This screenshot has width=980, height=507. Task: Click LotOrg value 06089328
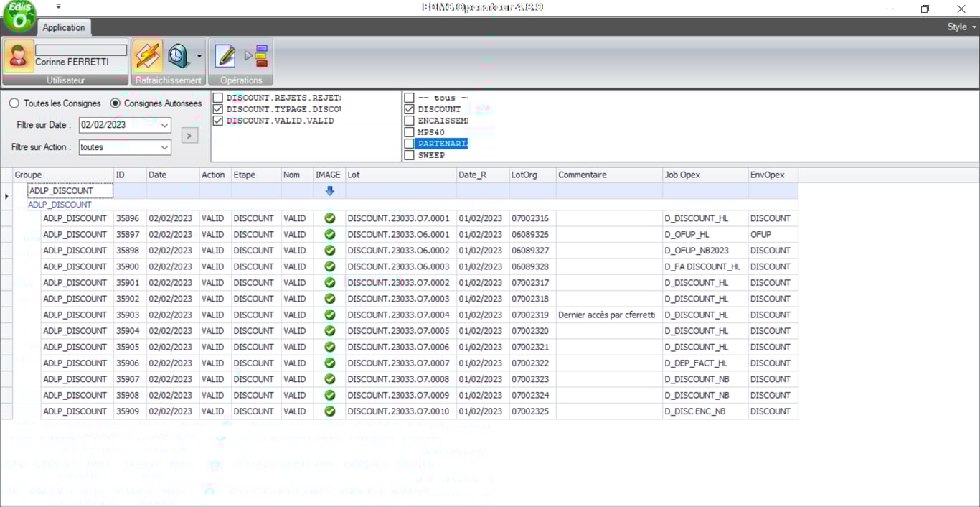(x=532, y=266)
